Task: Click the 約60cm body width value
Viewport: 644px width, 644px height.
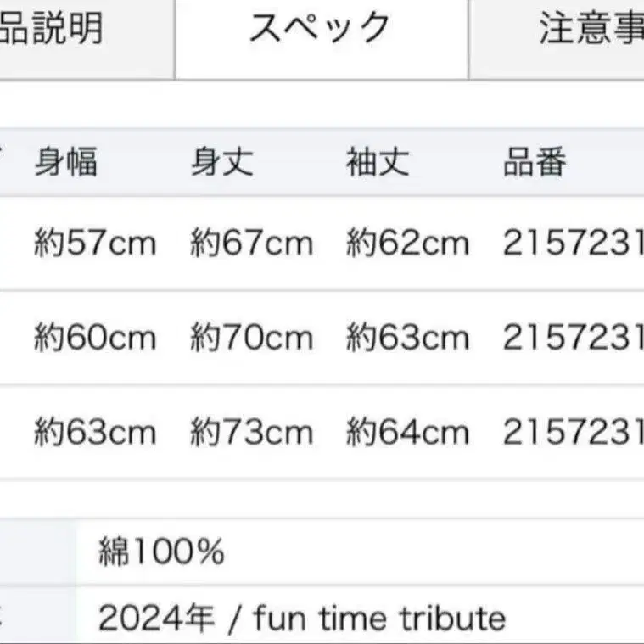Action: 95,339
